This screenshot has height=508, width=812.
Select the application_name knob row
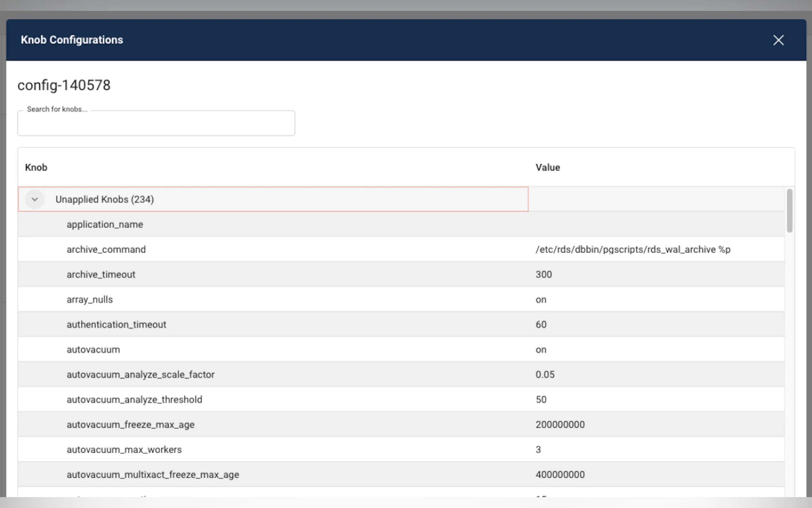coord(105,225)
